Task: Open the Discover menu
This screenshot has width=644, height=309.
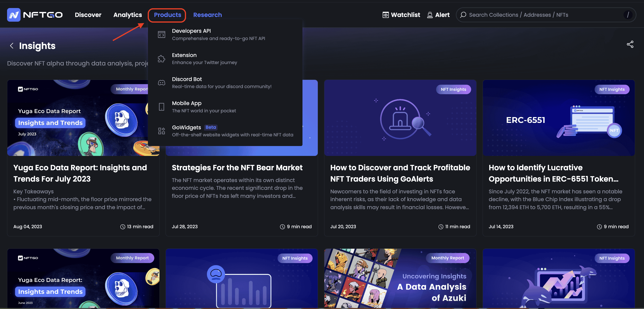Action: [88, 15]
